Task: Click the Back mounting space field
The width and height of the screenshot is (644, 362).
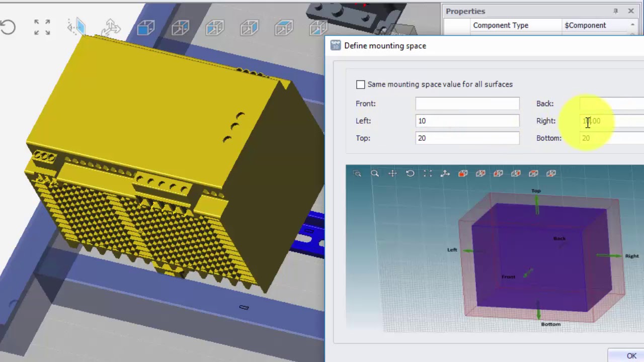Action: pyautogui.click(x=612, y=104)
